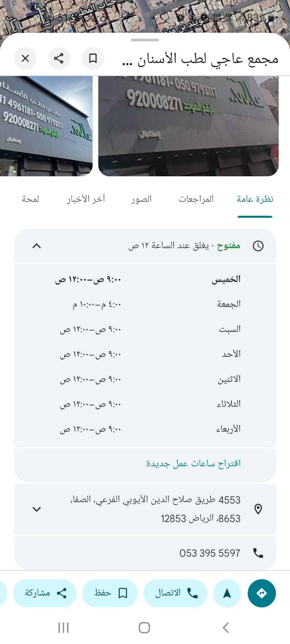The image size is (290, 644).
Task: Tap the location pin icon beside the address
Action: point(258,509)
